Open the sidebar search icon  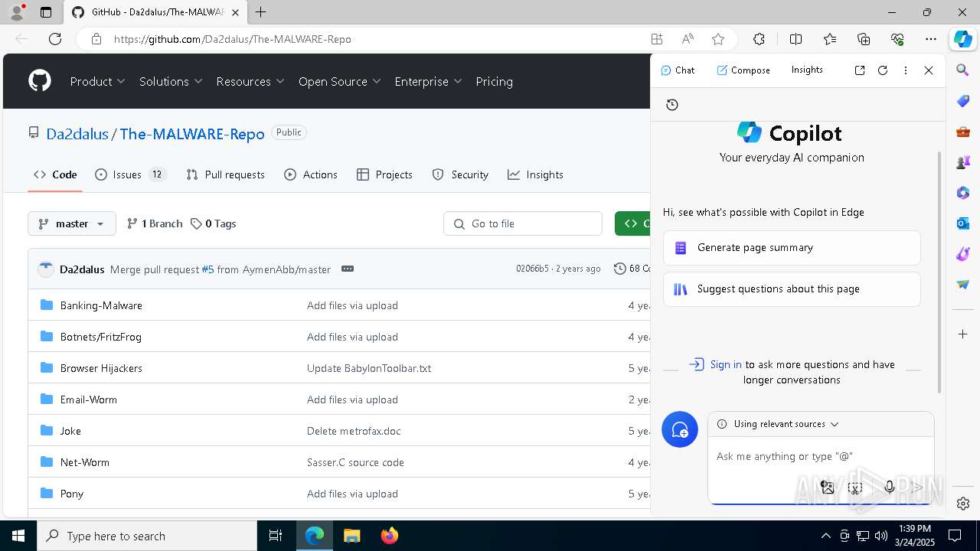pyautogui.click(x=963, y=70)
